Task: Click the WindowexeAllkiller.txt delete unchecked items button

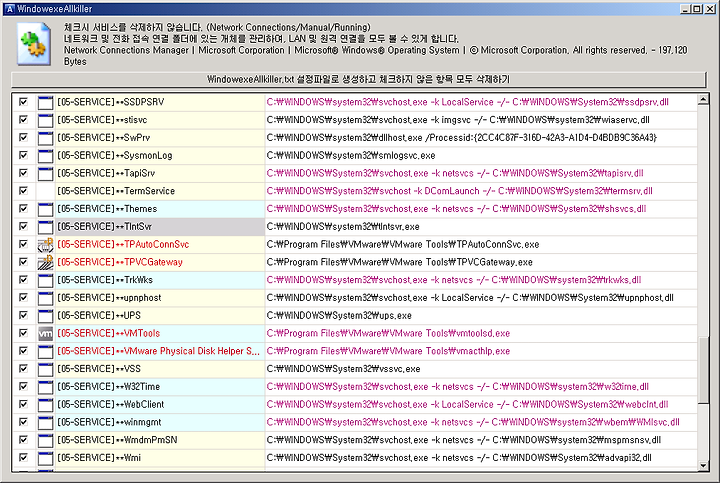Action: 359,79
